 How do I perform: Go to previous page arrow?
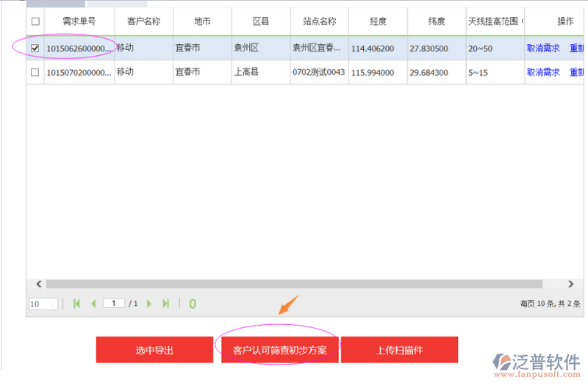[x=93, y=304]
